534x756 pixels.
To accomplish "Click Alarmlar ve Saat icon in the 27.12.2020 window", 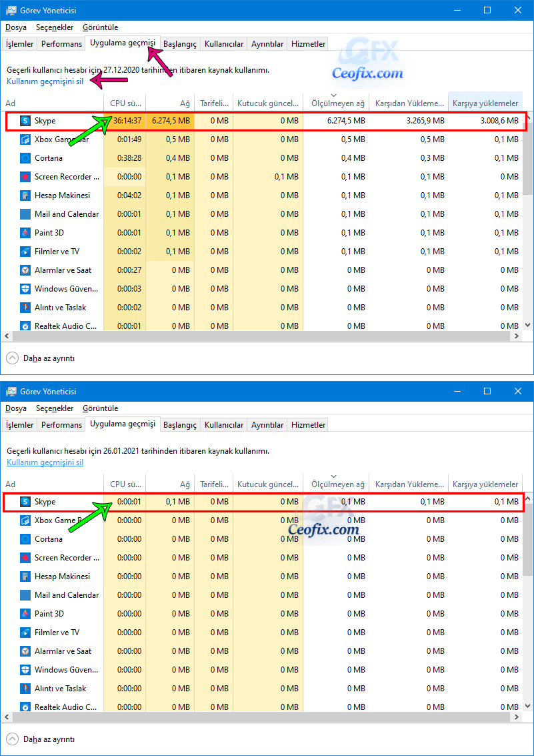I will 25,270.
